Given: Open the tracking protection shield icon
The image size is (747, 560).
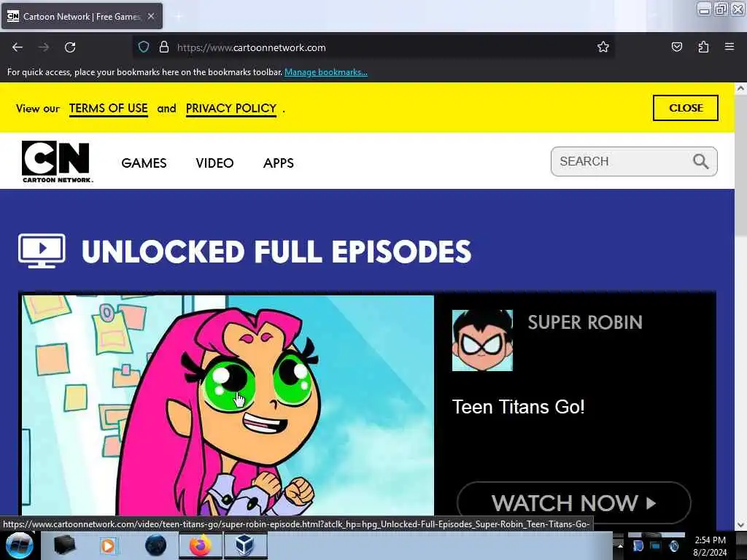Looking at the screenshot, I should [144, 47].
